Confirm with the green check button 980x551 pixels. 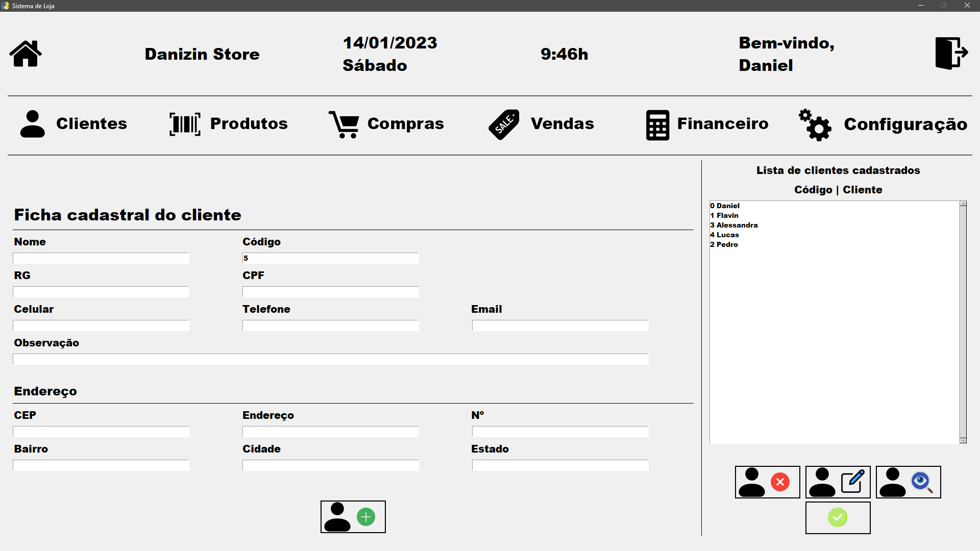pos(837,517)
